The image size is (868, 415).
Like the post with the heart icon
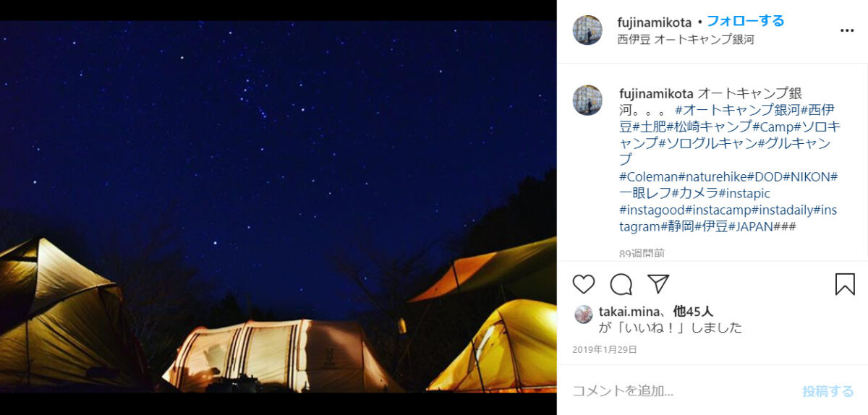click(584, 284)
